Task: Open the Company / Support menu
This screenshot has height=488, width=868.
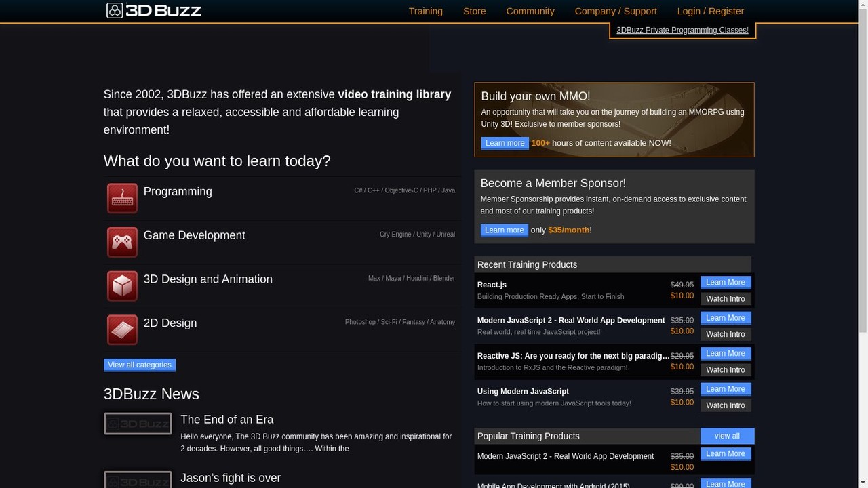Action: pyautogui.click(x=616, y=11)
